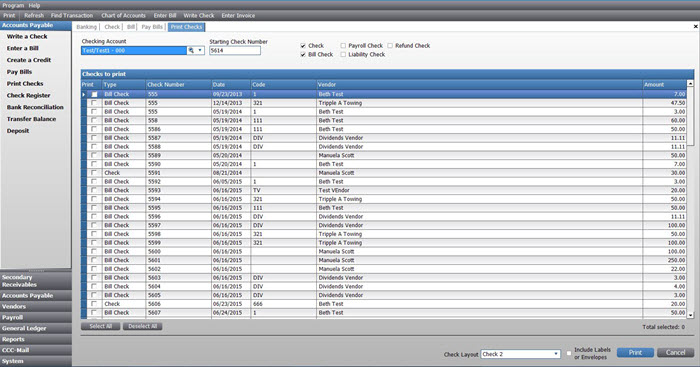
Task: Sort by the Date column header
Action: coord(231,84)
